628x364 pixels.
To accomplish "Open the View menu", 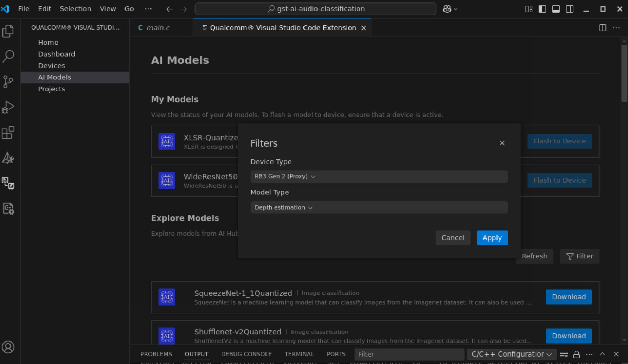I will coord(108,9).
